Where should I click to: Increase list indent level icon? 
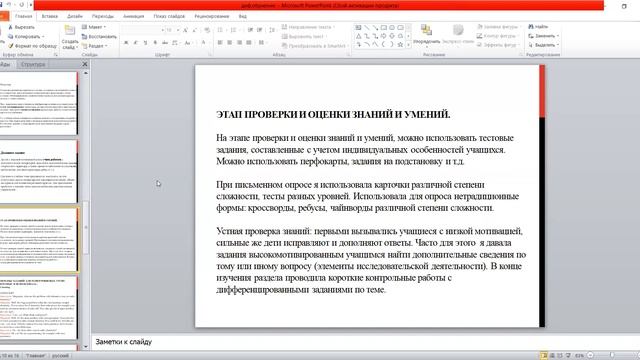tap(260, 30)
